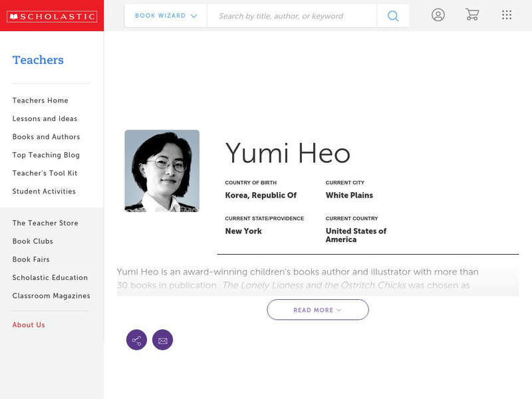Click the purple email icon
The image size is (532, 399).
click(162, 340)
